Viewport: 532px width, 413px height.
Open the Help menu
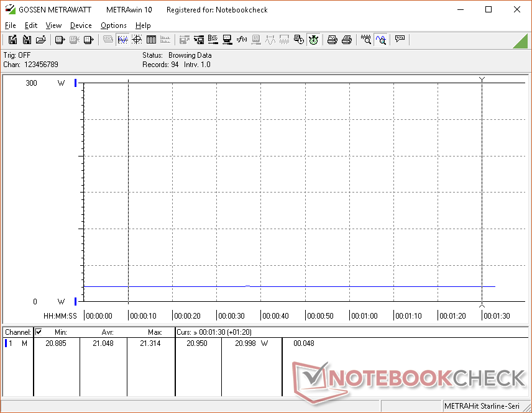143,25
